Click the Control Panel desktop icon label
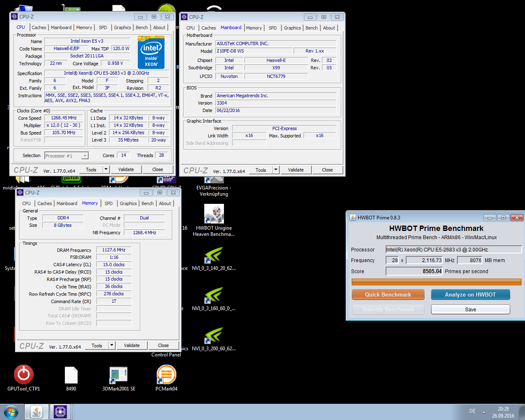525x420 pixels. point(166,355)
